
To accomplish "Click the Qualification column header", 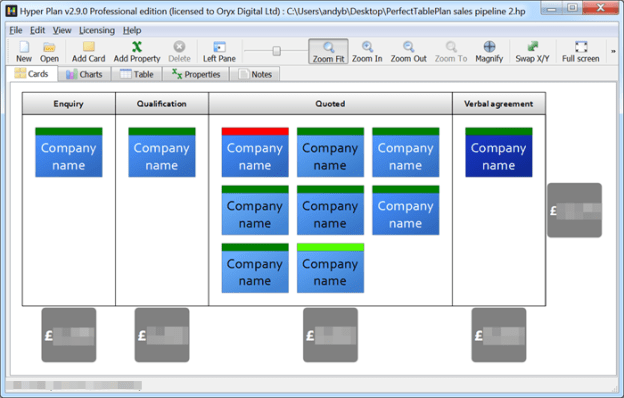I will 162,104.
